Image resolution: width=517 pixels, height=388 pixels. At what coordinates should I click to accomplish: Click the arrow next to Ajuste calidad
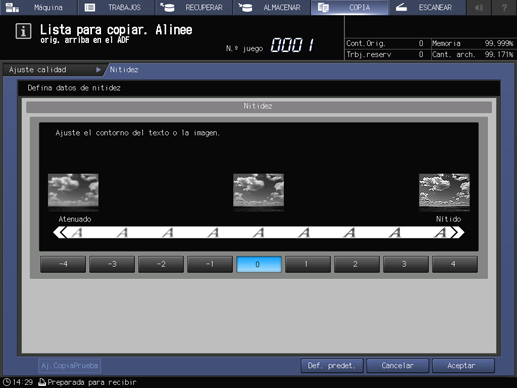coord(98,70)
